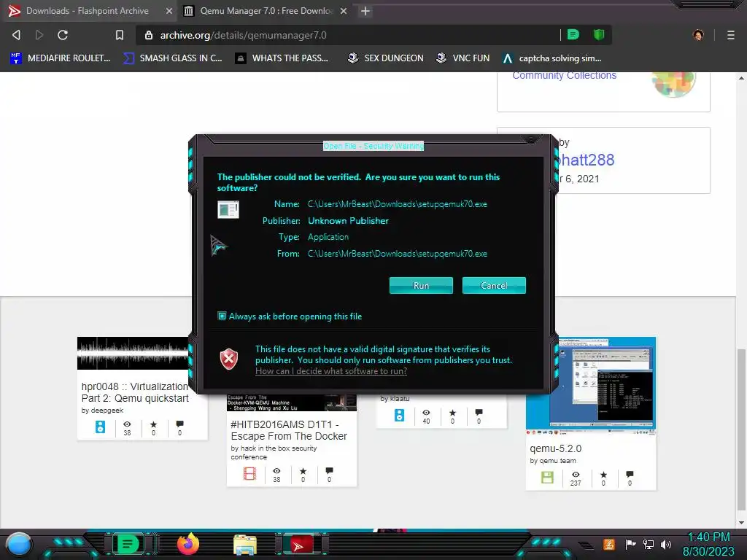
Task: Select the Qemu Manager 7.0 tab
Action: (266, 11)
